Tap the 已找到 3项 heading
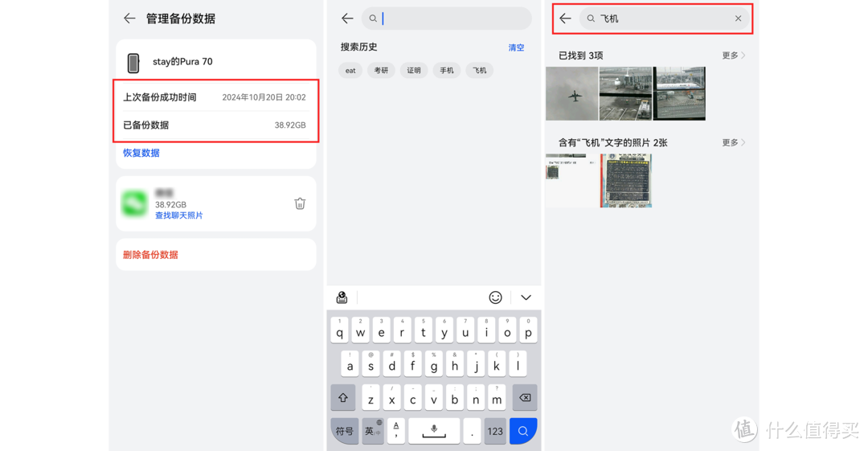868x451 pixels. 581,55
